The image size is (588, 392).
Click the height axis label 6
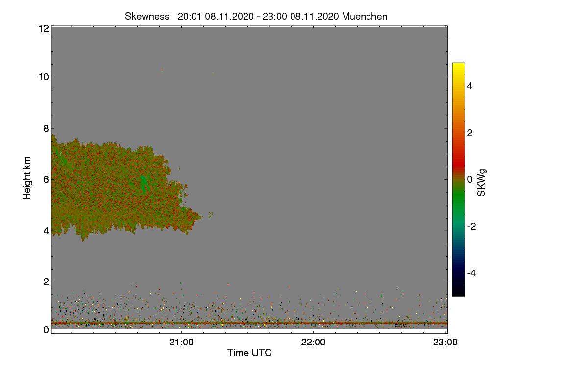point(46,179)
